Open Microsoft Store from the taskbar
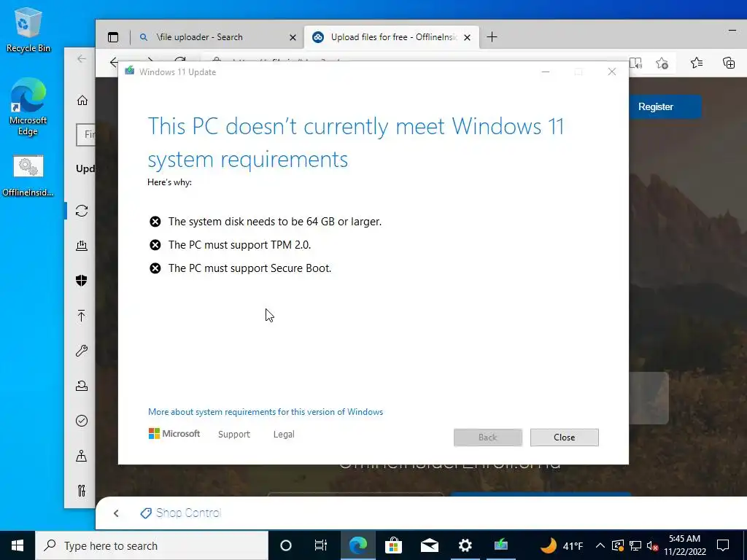Viewport: 747px width, 560px height. click(x=393, y=545)
